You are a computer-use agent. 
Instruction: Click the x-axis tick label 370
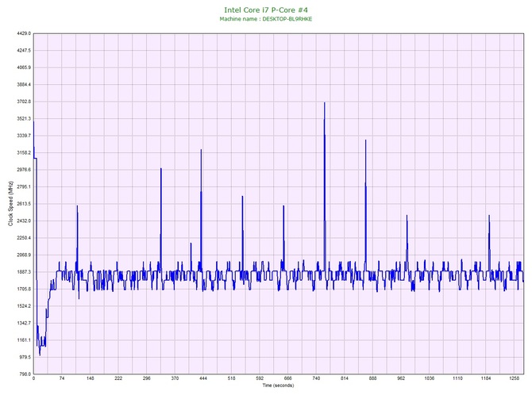175,378
